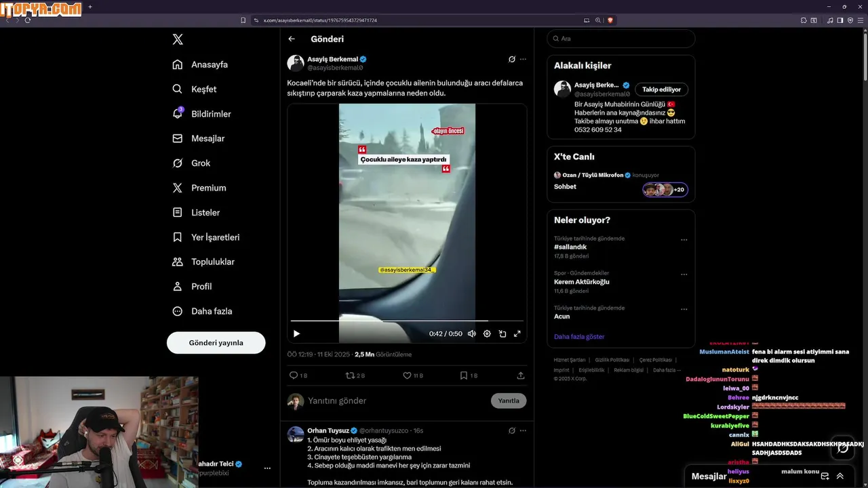Like the post with 11 B likes

pos(413,375)
